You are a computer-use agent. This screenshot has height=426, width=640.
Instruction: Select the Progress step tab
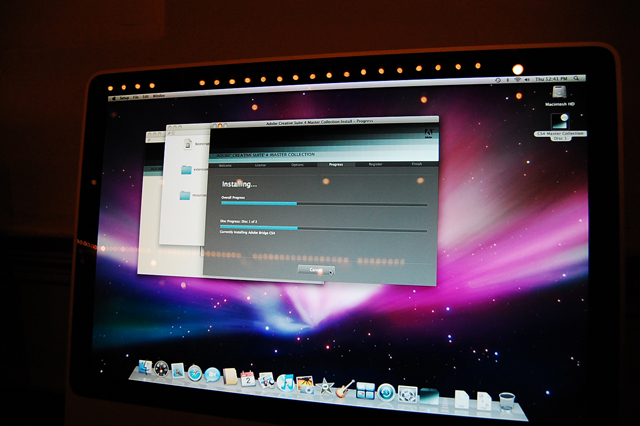335,163
